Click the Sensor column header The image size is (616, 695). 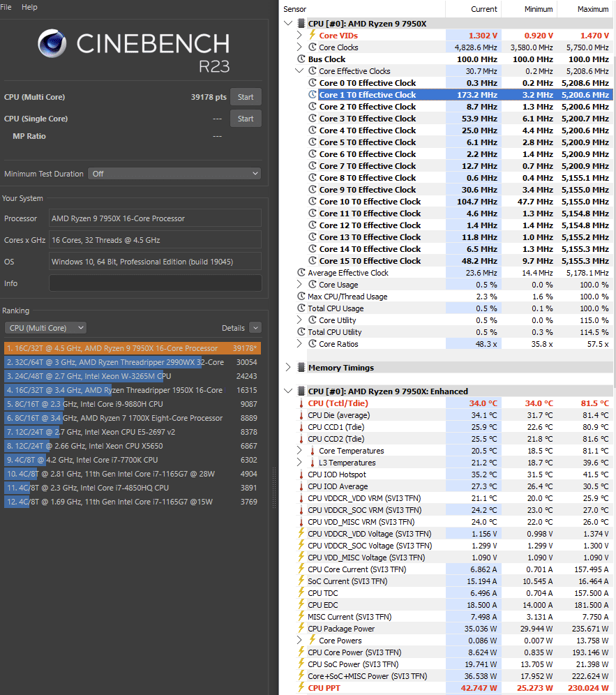click(363, 9)
